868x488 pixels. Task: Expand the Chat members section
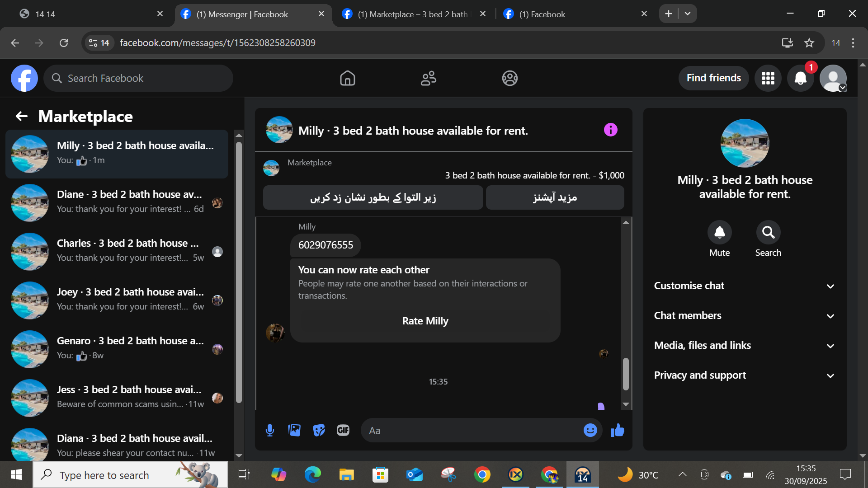pos(745,316)
